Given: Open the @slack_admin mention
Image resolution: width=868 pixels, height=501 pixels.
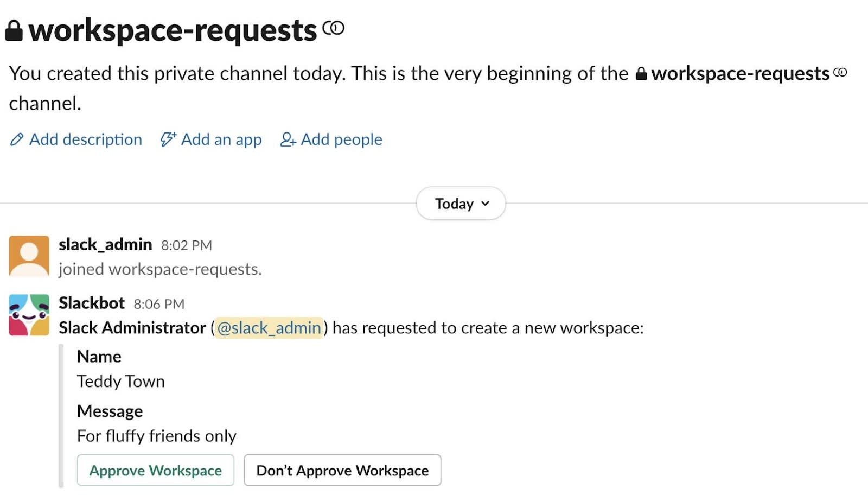Looking at the screenshot, I should tap(268, 328).
